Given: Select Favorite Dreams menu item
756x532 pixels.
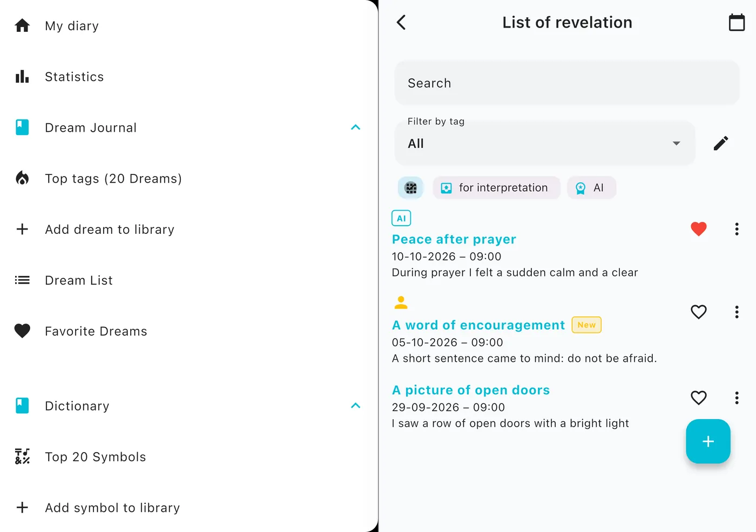Looking at the screenshot, I should [x=189, y=331].
